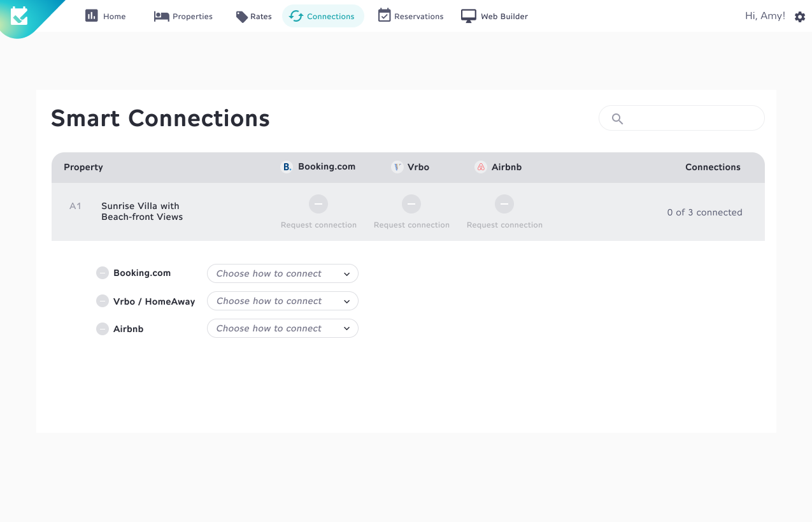Click Request connection under Booking.com

click(x=318, y=225)
